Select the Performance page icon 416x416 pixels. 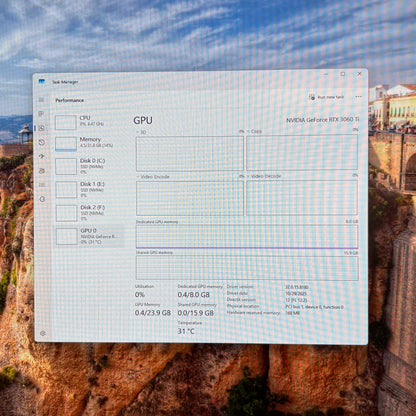pyautogui.click(x=42, y=128)
